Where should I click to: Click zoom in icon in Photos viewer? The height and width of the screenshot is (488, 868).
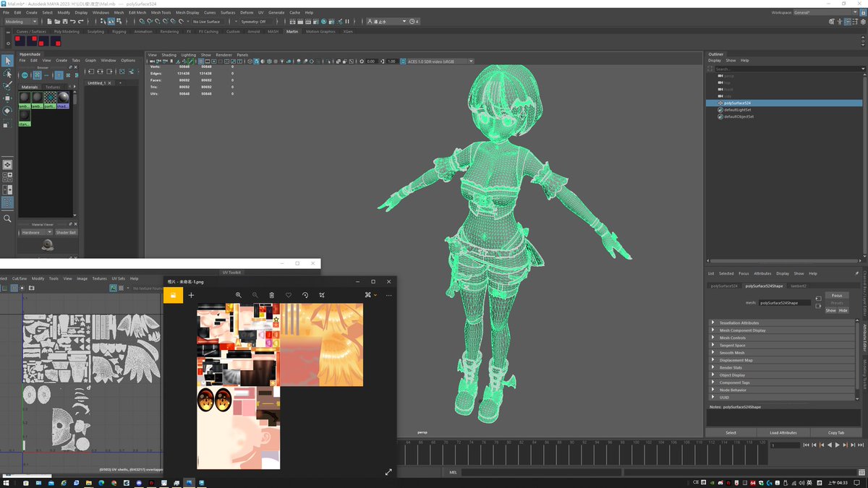pos(239,295)
